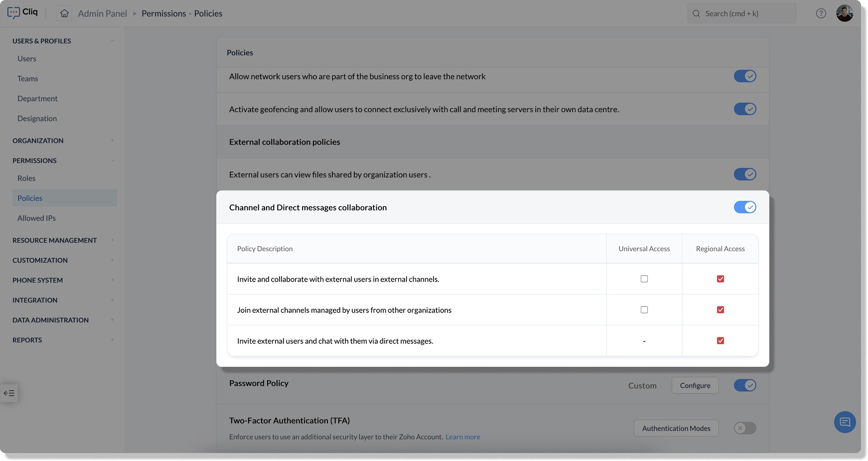The height and width of the screenshot is (461, 868).
Task: Uncheck Regional Access for join external channels
Action: pyautogui.click(x=721, y=310)
